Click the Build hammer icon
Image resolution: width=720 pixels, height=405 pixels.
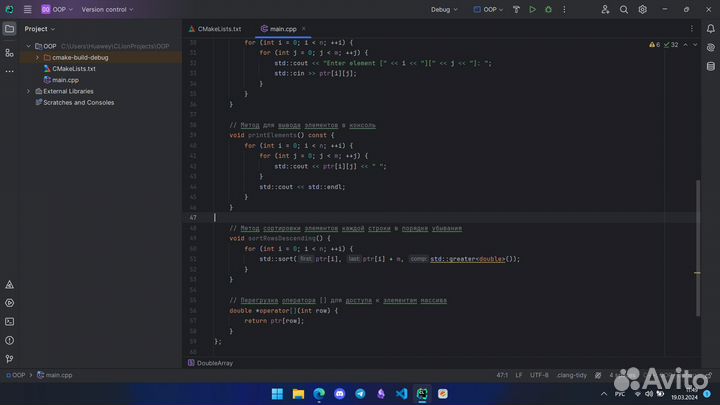(516, 9)
